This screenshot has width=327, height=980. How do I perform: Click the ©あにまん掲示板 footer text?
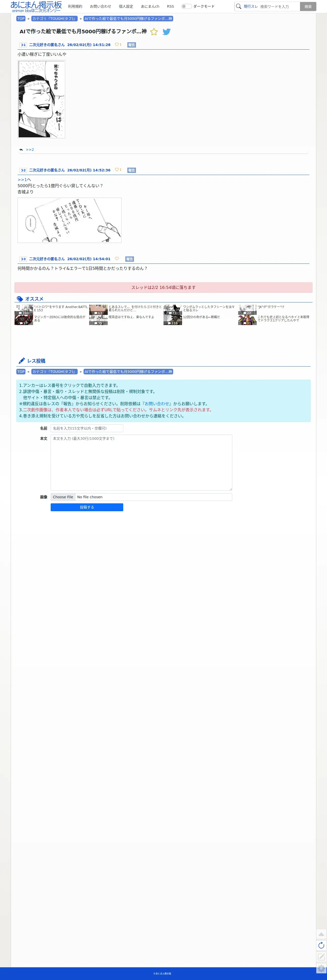tap(162, 974)
